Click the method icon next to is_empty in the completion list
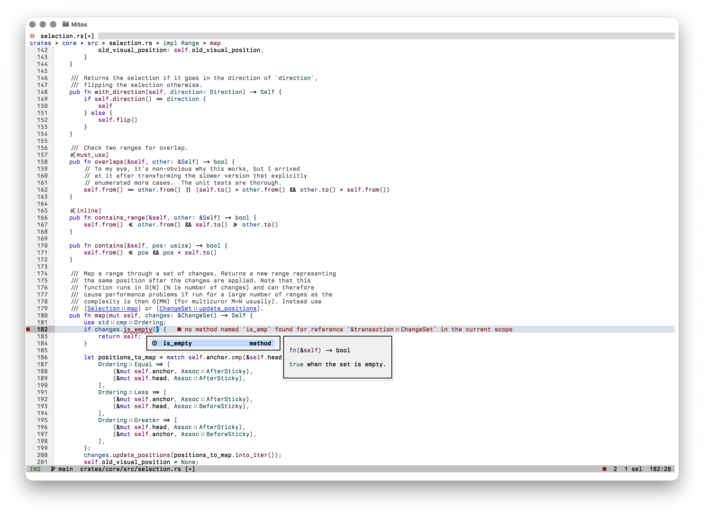The image size is (704, 514). pyautogui.click(x=154, y=343)
